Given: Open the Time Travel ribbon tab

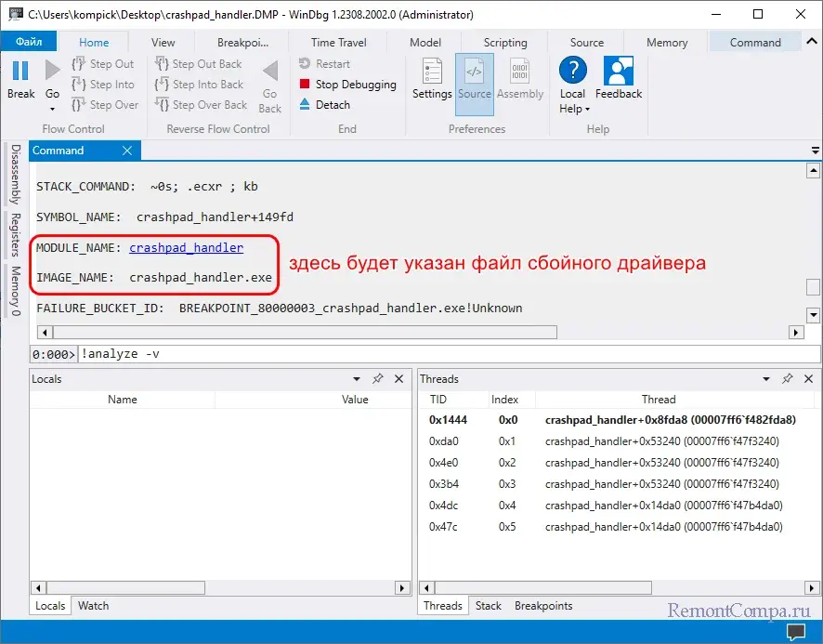Looking at the screenshot, I should [x=338, y=43].
